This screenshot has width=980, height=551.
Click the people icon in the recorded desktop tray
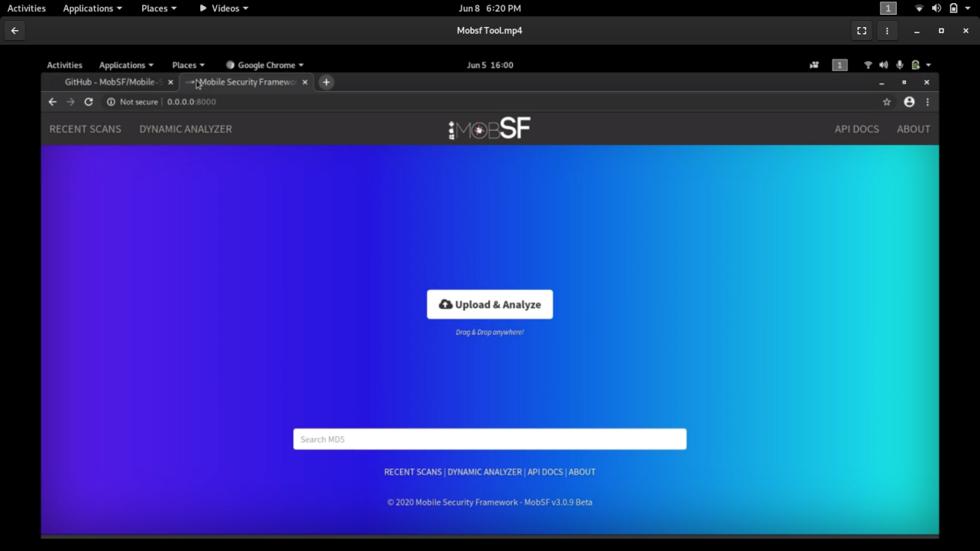pos(814,66)
